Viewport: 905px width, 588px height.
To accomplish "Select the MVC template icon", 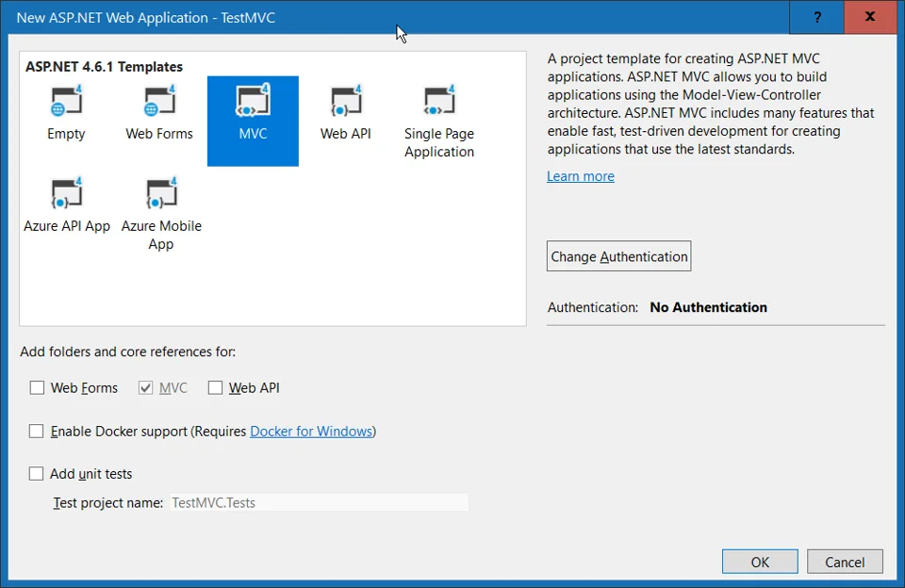I will (x=253, y=102).
